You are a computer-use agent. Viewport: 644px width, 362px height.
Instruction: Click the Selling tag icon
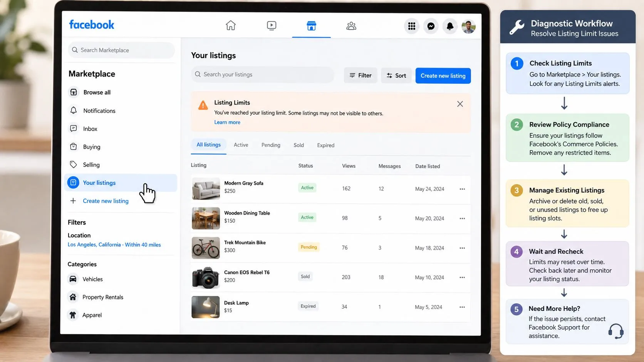pos(74,165)
